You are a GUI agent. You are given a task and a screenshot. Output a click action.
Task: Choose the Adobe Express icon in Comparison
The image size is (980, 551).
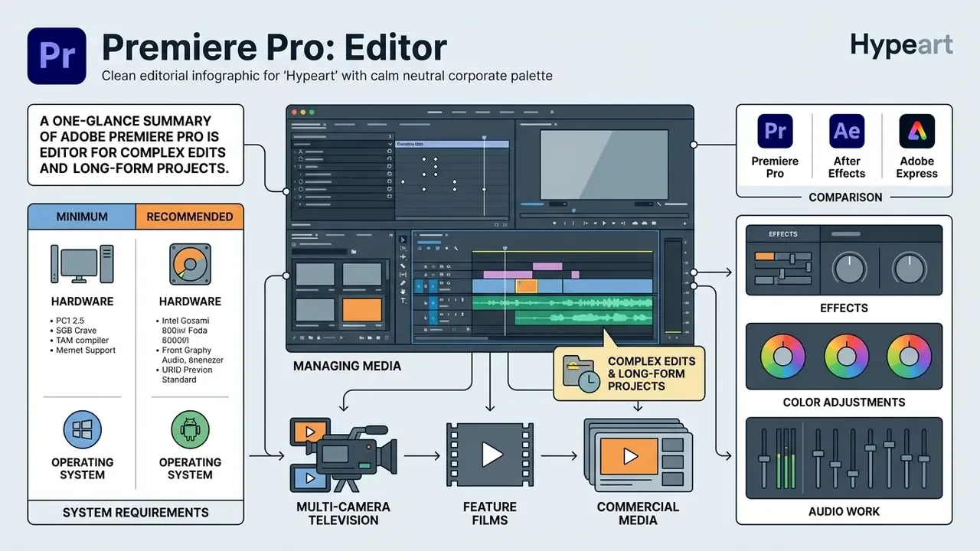[x=916, y=131]
